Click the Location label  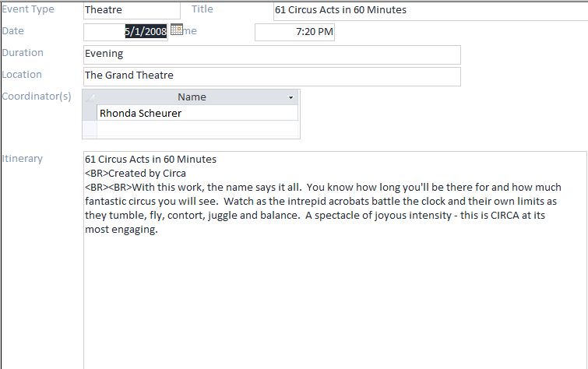point(22,74)
